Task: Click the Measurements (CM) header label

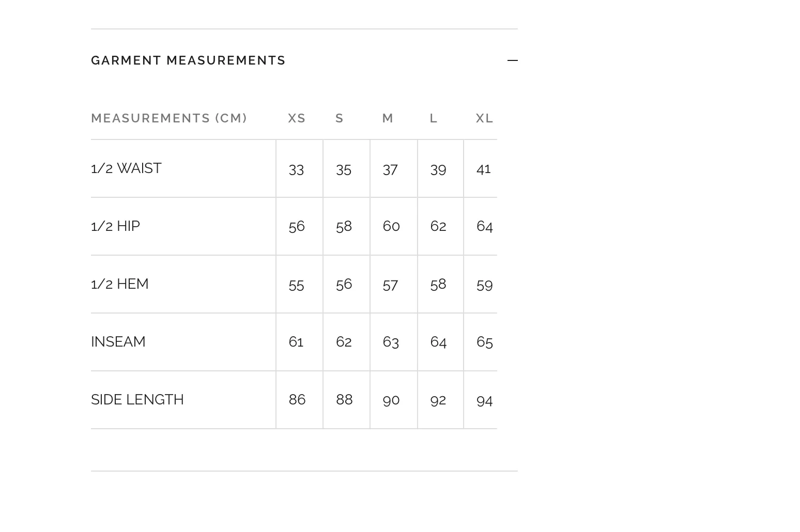Action: pyautogui.click(x=169, y=118)
